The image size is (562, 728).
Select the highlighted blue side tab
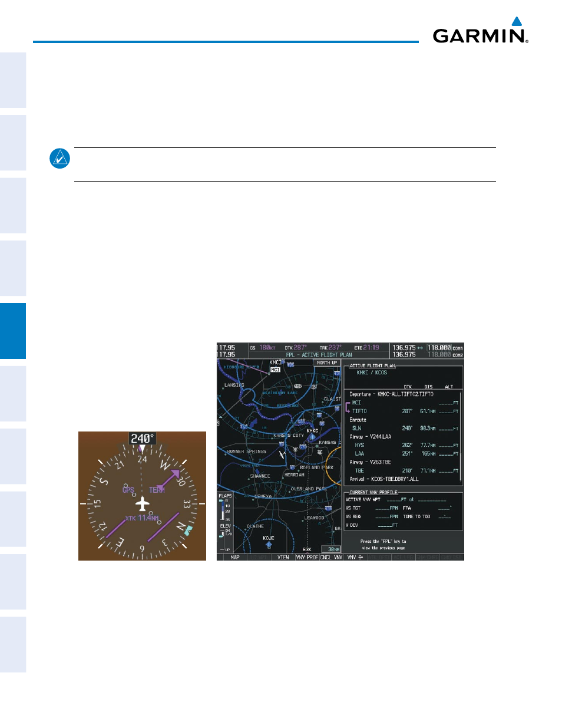pyautogui.click(x=13, y=331)
